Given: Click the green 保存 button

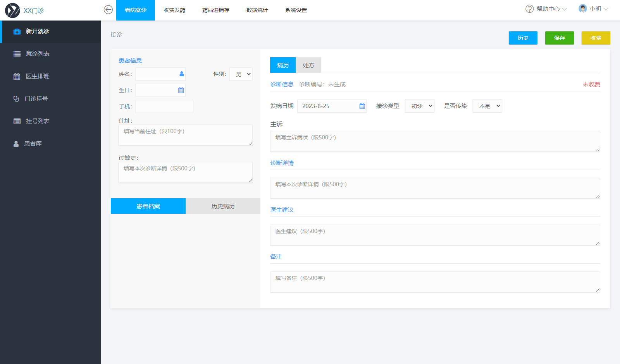Looking at the screenshot, I should [559, 38].
